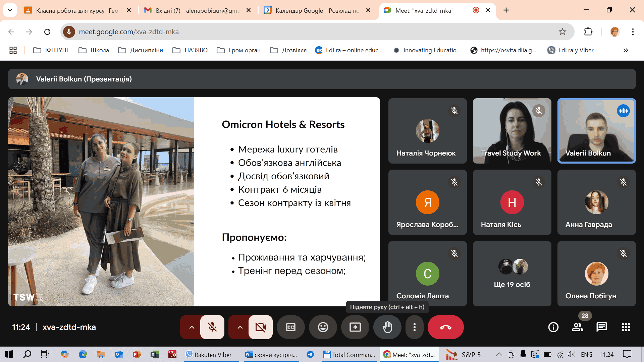This screenshot has width=644, height=362.
Task: Turn on the camera
Action: pos(260,327)
